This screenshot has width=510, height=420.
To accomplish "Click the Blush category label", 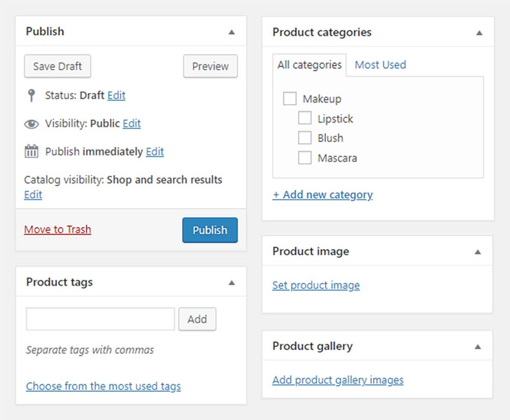I will [330, 138].
